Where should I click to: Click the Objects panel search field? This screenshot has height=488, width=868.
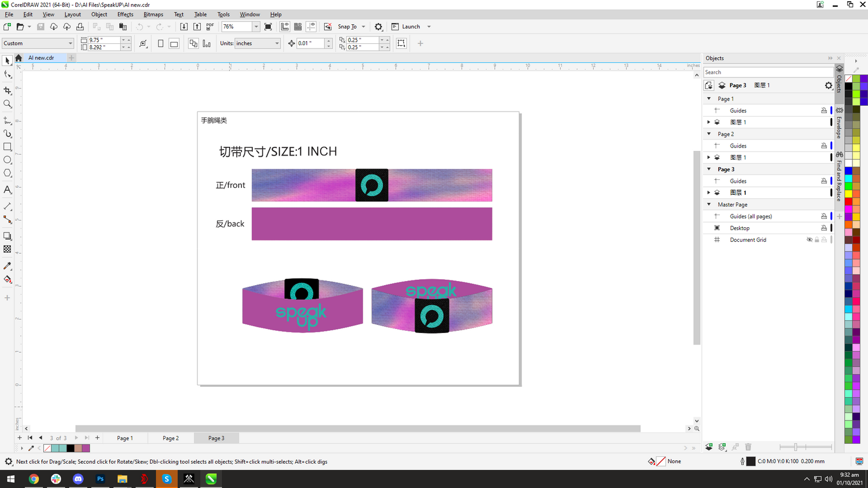(x=767, y=72)
